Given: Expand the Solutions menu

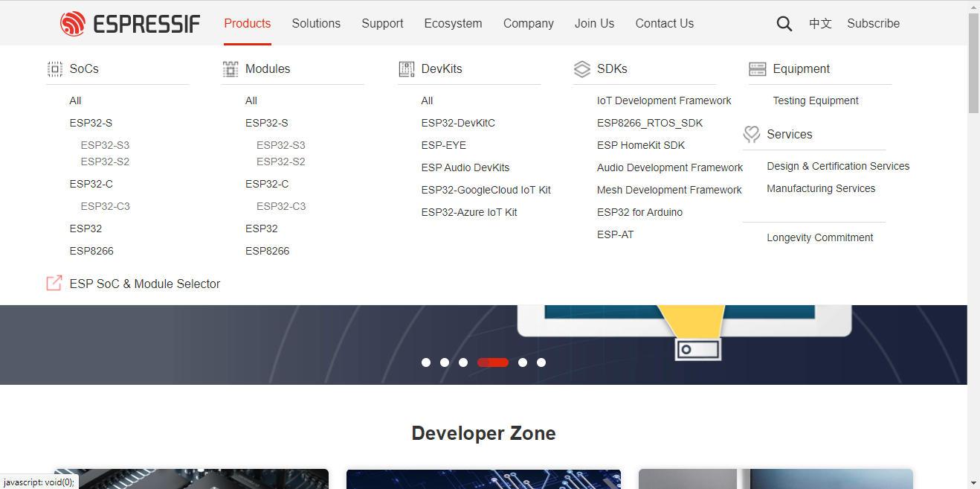Looking at the screenshot, I should (x=316, y=23).
